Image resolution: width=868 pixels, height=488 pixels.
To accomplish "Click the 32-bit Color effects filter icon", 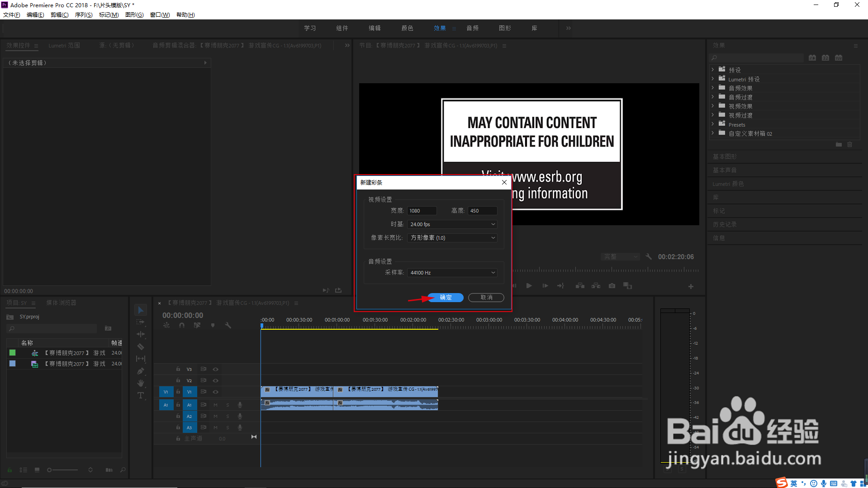I will point(825,58).
